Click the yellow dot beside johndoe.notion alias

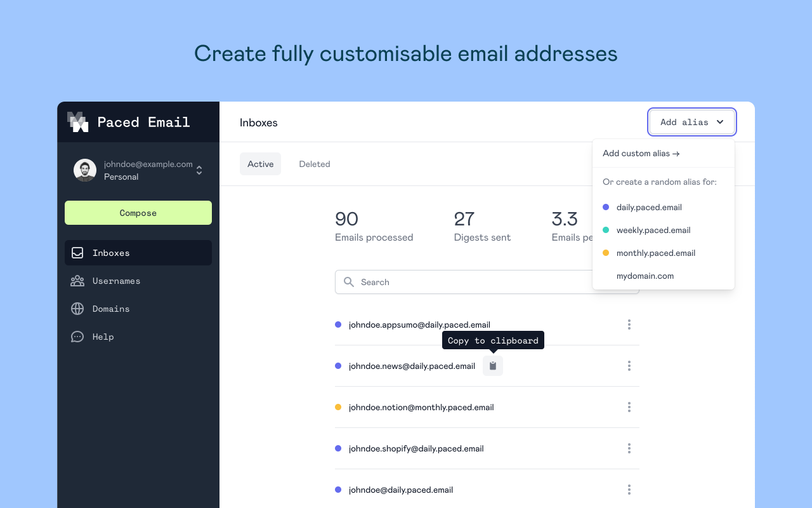point(337,407)
